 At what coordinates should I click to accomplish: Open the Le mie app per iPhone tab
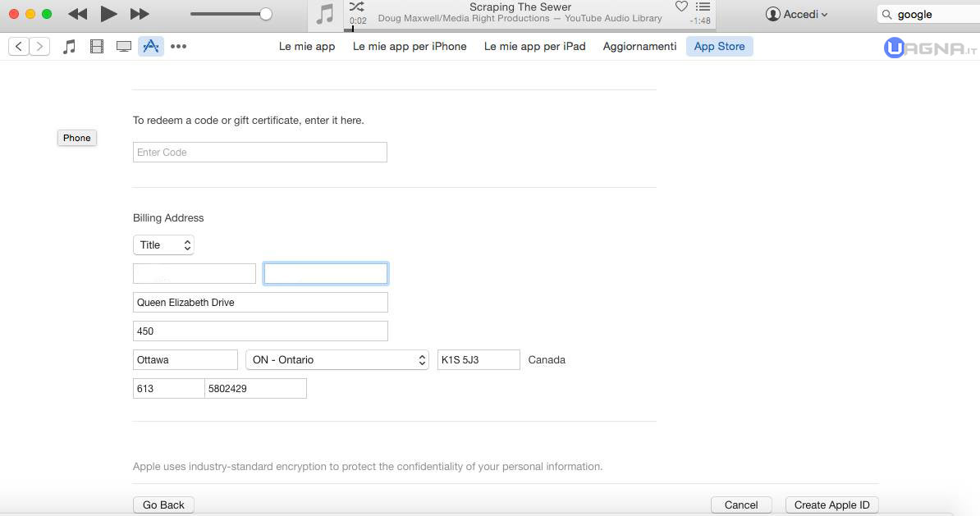coord(410,47)
